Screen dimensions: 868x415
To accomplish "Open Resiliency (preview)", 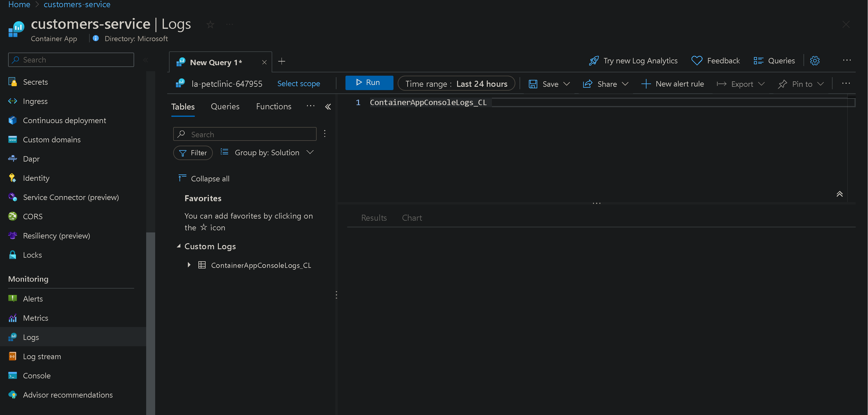I will tap(56, 236).
